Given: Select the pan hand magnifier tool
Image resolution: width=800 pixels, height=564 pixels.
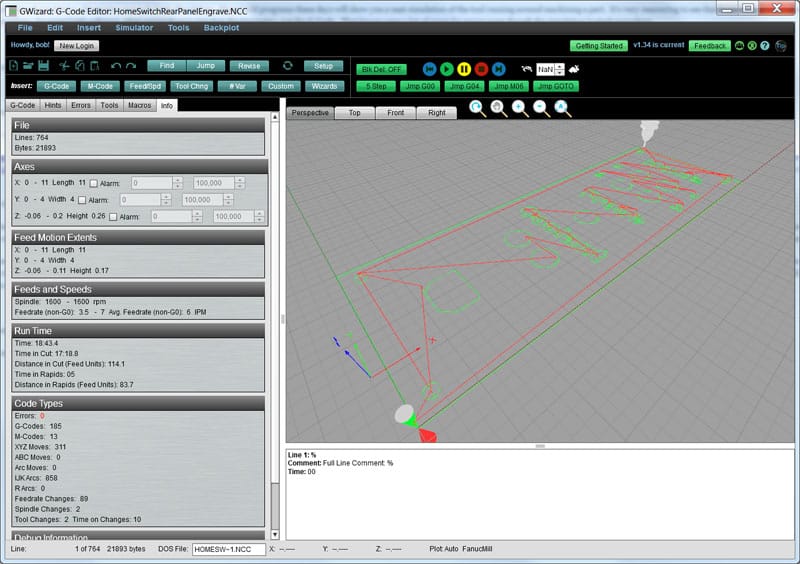Looking at the screenshot, I should 498,108.
